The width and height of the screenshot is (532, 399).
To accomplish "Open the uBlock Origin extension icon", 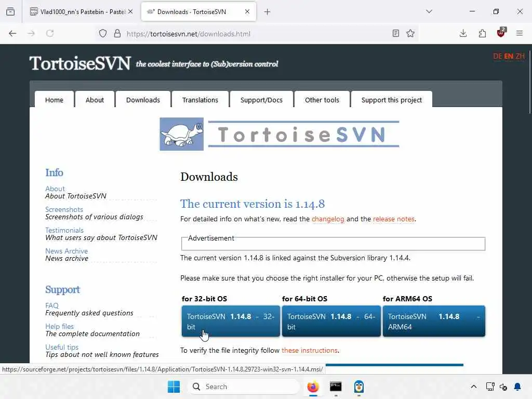I will click(x=501, y=33).
